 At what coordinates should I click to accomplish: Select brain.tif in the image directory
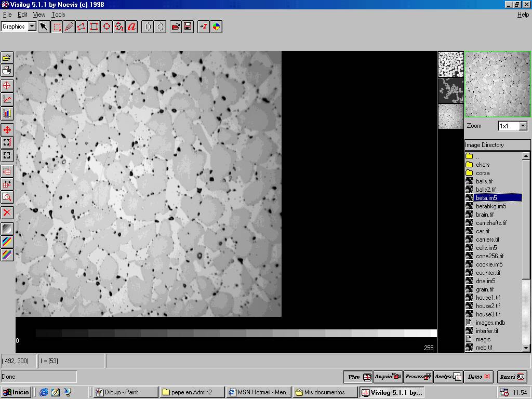[484, 215]
